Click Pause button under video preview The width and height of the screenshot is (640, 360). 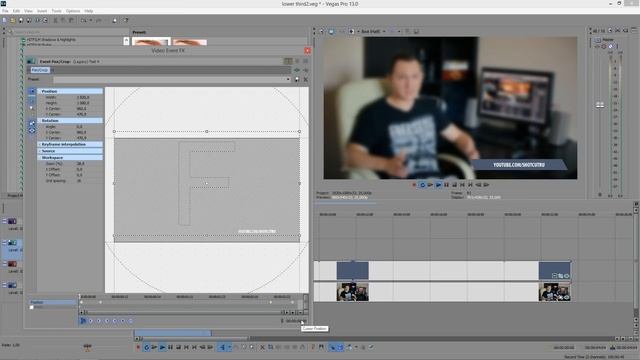446,185
